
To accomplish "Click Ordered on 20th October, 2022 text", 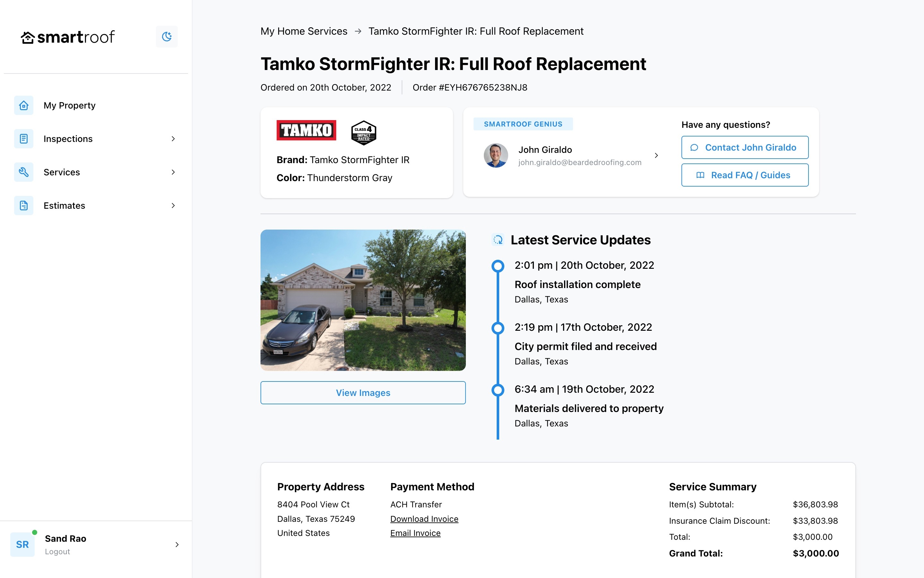I will tap(326, 88).
